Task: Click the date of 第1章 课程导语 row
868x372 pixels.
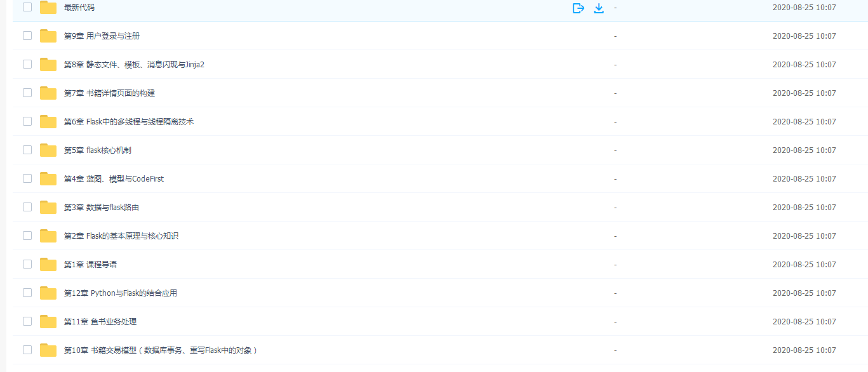Action: pos(804,265)
